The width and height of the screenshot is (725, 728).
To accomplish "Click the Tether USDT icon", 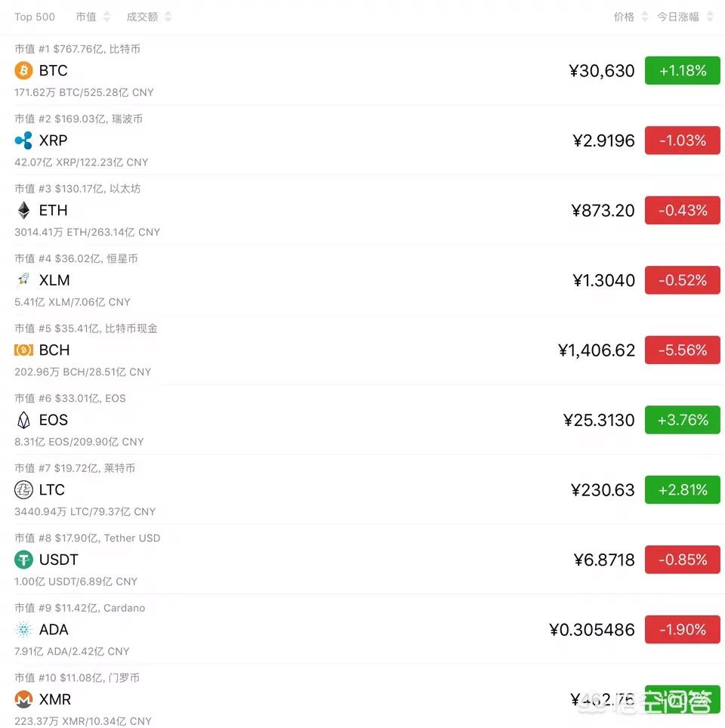I will (23, 560).
